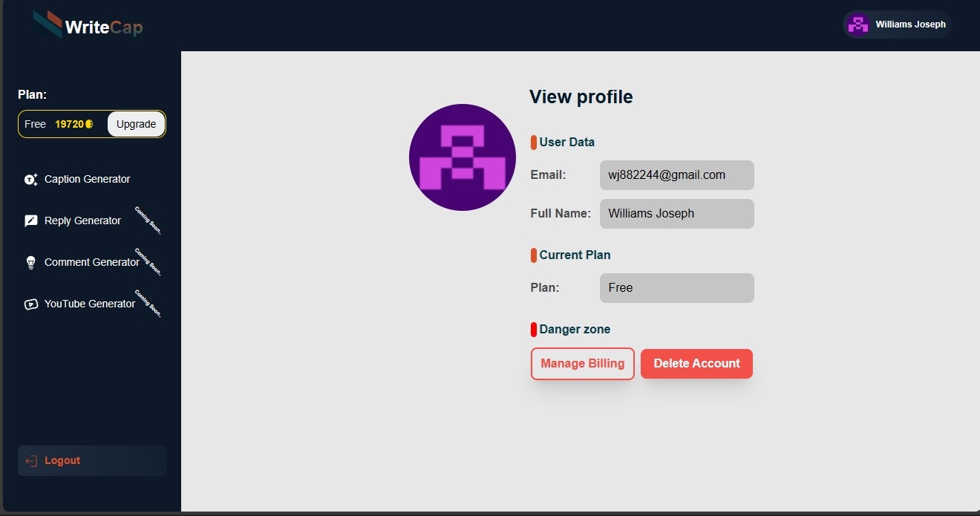This screenshot has height=516, width=980.
Task: Click the Williams Joseph profile chip
Action: pos(897,25)
